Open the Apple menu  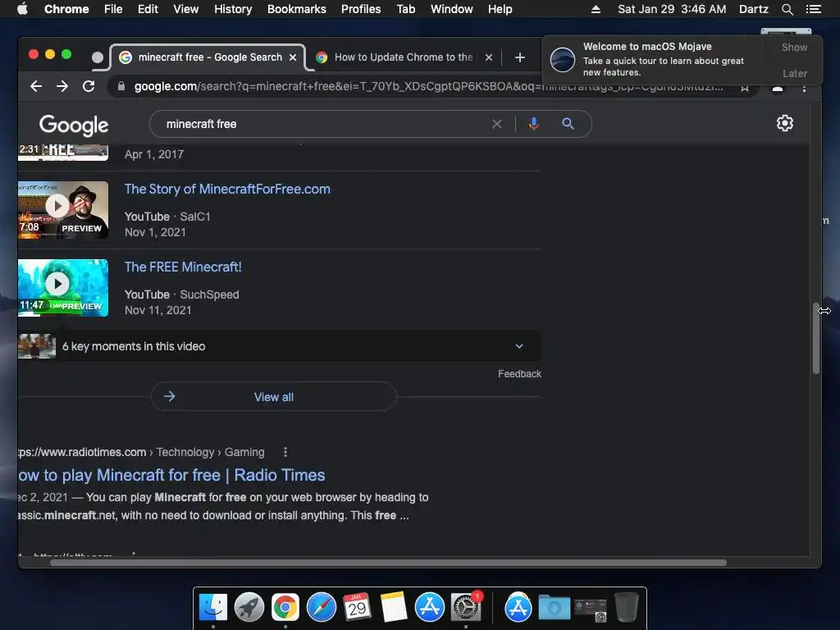(x=22, y=9)
